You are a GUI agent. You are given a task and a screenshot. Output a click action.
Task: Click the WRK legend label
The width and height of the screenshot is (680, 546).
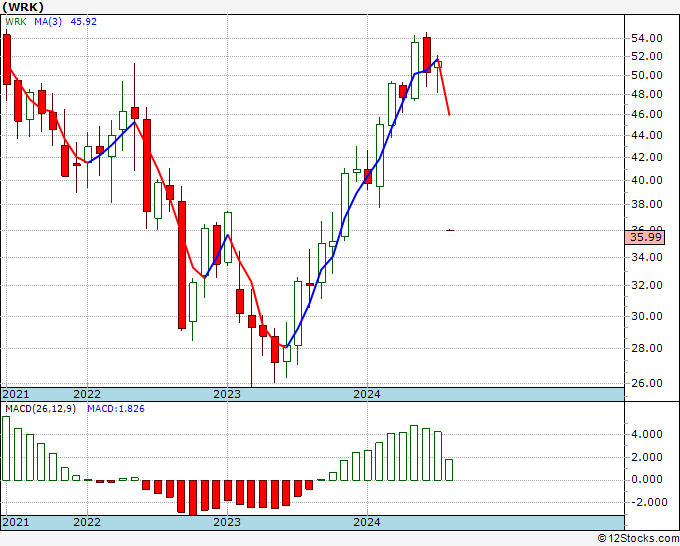16,22
